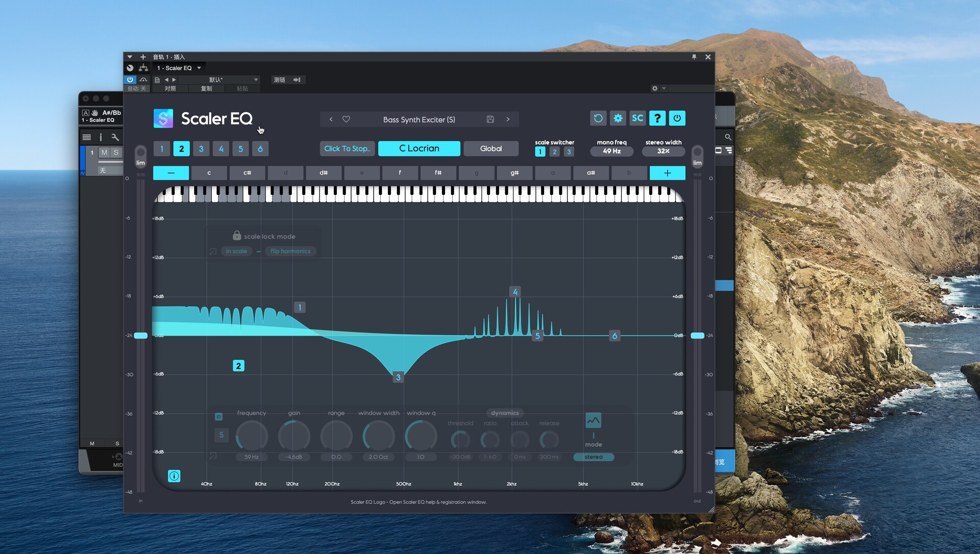Open the 1 - Scaler EQ plugin dropdown
The image size is (980, 554).
pos(179,68)
